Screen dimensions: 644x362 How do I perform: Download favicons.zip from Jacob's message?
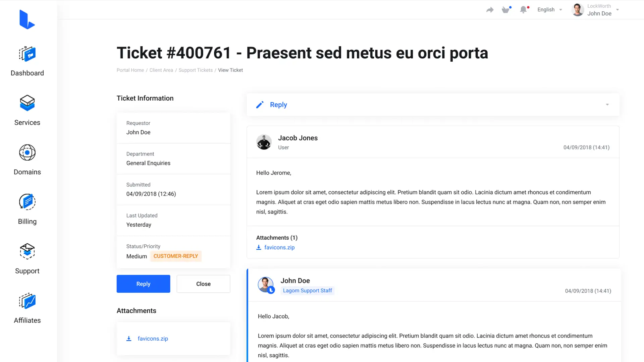pyautogui.click(x=279, y=247)
